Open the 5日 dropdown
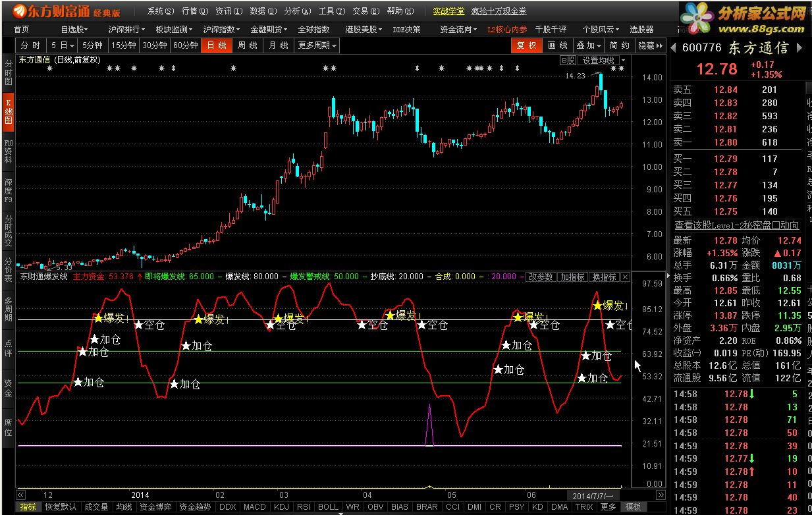 click(62, 45)
